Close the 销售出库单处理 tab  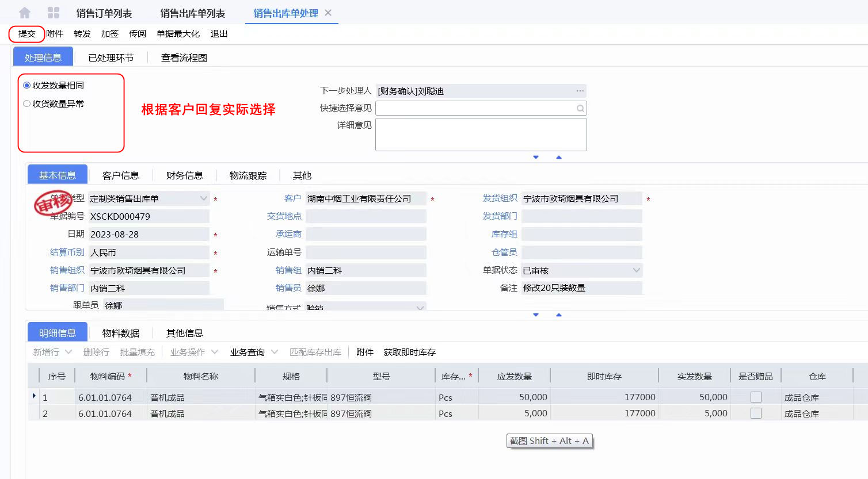(328, 13)
